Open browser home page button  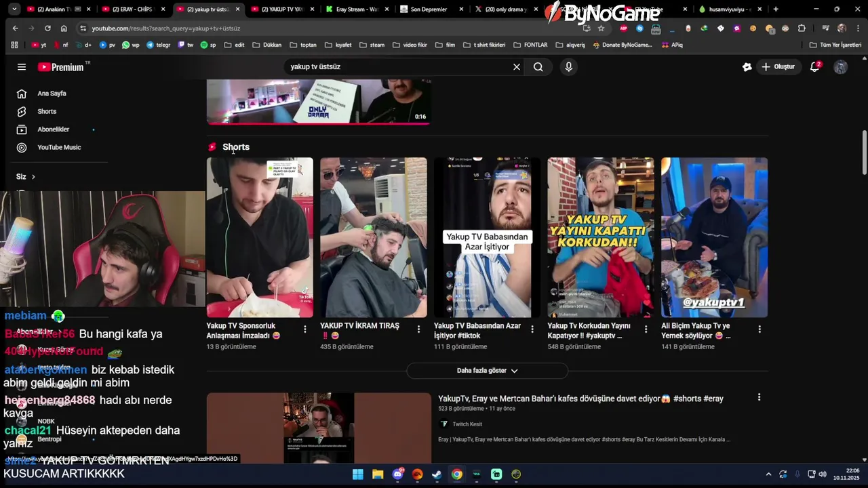[64, 28]
